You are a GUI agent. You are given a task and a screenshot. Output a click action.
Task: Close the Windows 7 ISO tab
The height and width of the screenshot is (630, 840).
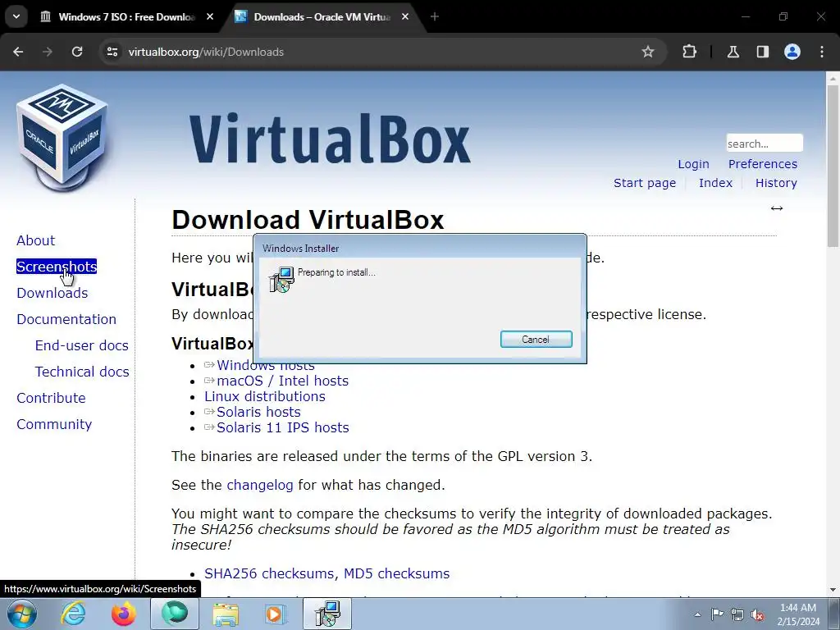(210, 16)
